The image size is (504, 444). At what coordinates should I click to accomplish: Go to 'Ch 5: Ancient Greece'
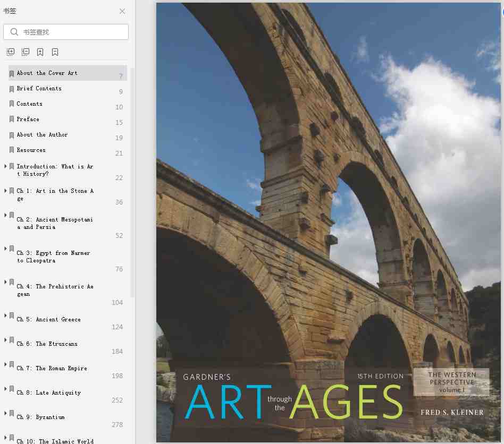point(48,319)
